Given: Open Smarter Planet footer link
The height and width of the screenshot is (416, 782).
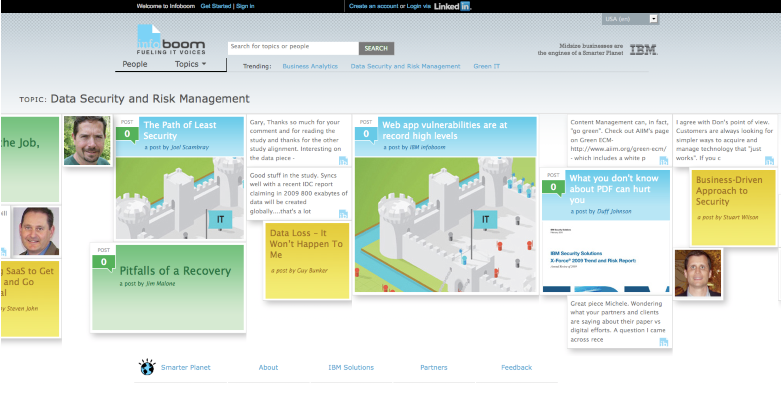Looking at the screenshot, I should coord(186,368).
